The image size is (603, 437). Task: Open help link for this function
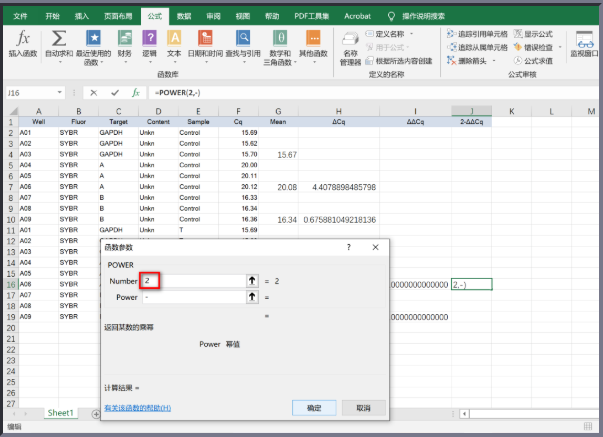click(x=138, y=408)
